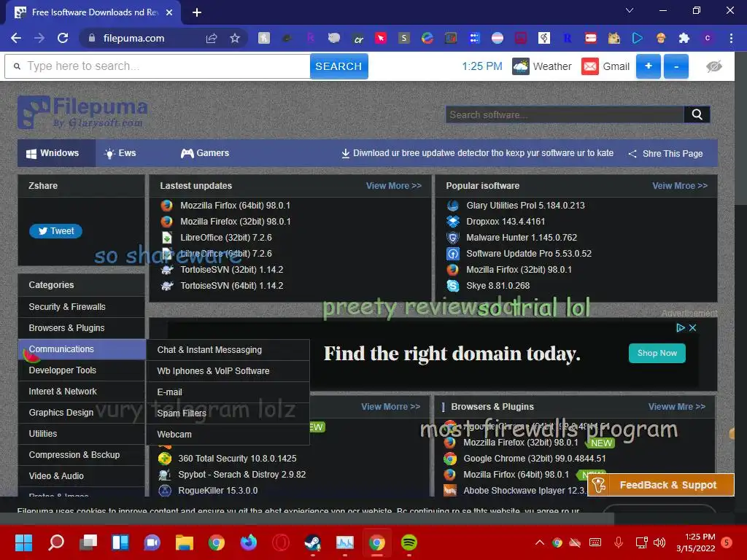Select the Communications category
This screenshot has width=747, height=560.
point(82,349)
